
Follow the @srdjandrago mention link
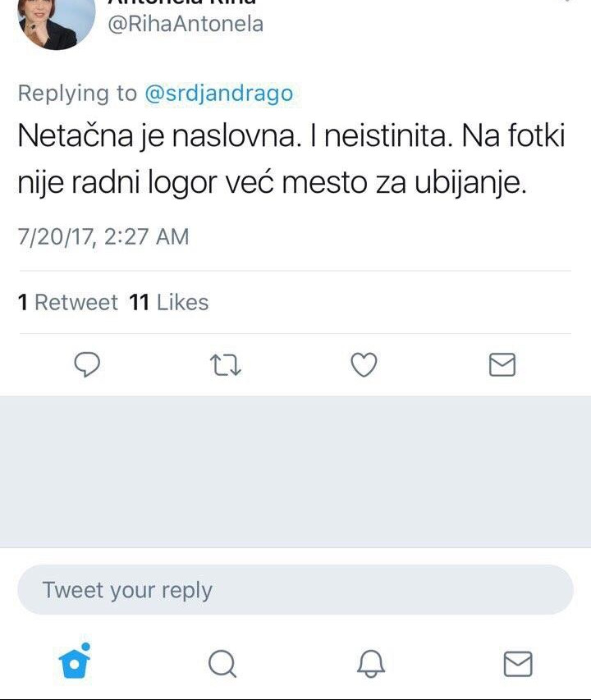(218, 94)
